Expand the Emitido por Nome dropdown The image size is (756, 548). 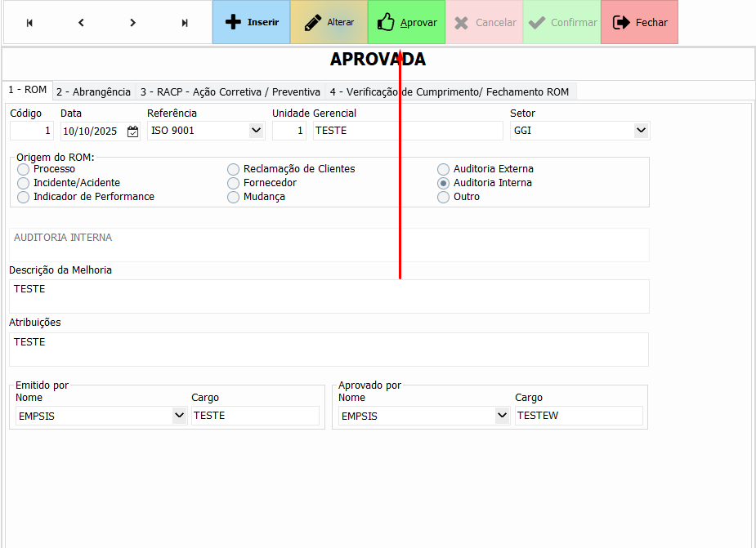click(179, 415)
